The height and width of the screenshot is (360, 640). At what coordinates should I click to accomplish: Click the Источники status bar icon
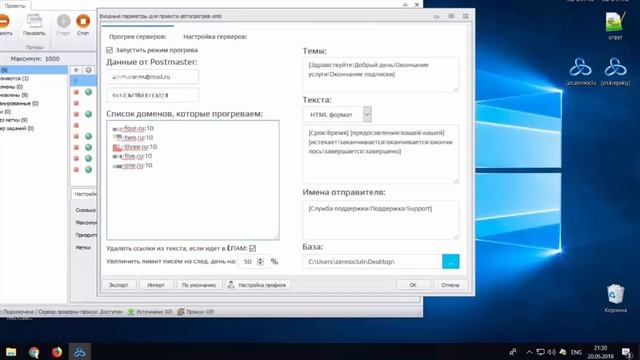pyautogui.click(x=131, y=312)
